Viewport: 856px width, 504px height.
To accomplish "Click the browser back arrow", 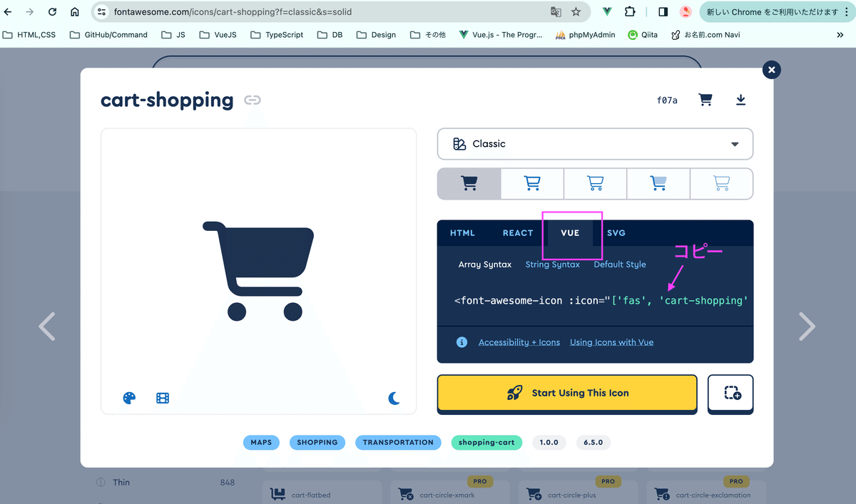I will click(x=9, y=12).
